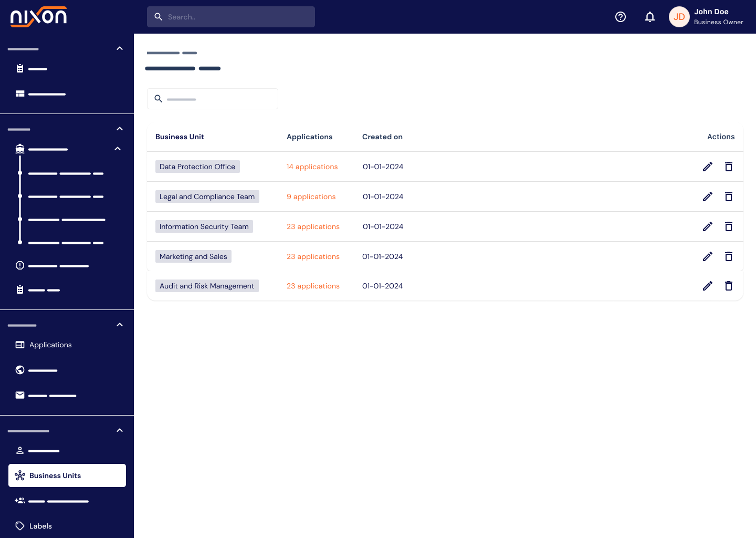Image resolution: width=756 pixels, height=538 pixels.
Task: Collapse the section containing Applications
Action: click(120, 325)
